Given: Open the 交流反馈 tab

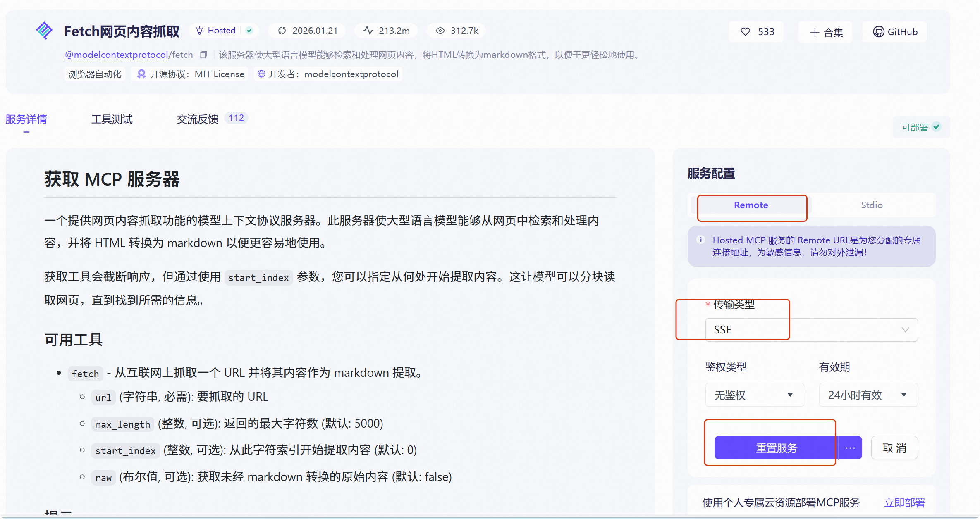Looking at the screenshot, I should point(197,119).
